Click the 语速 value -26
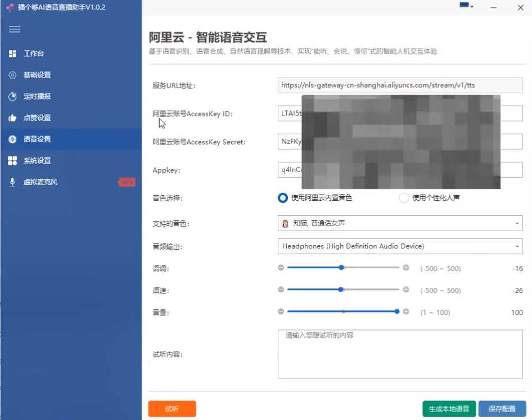The width and height of the screenshot is (532, 420). point(517,291)
